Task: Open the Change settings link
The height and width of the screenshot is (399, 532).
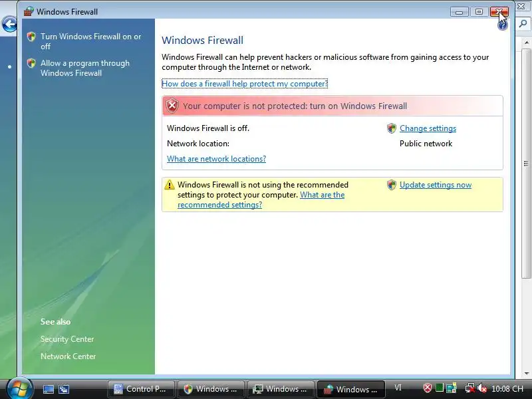Action: 428,128
